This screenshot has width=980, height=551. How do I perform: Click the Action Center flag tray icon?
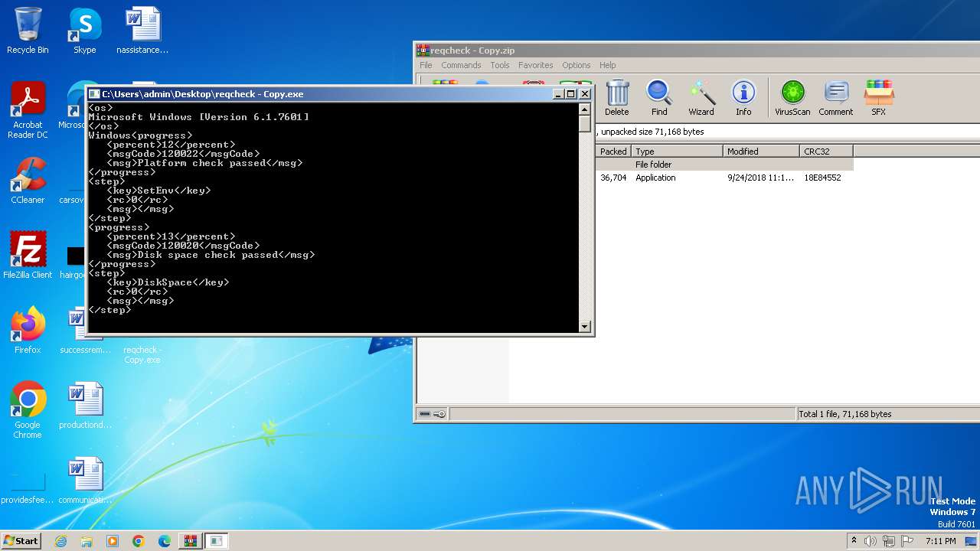click(908, 541)
